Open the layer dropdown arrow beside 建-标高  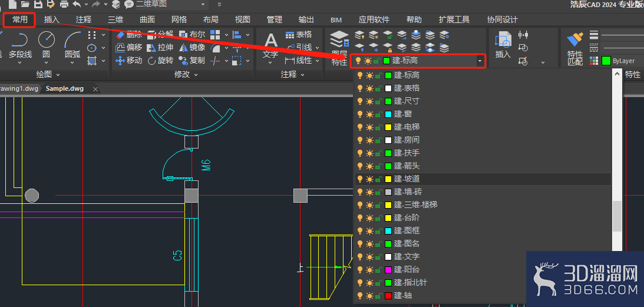tap(479, 61)
